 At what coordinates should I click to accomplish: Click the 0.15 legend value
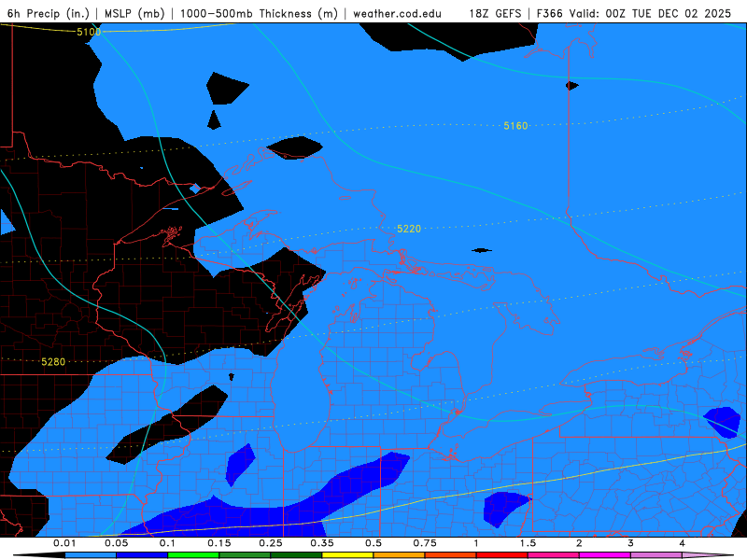pyautogui.click(x=219, y=543)
